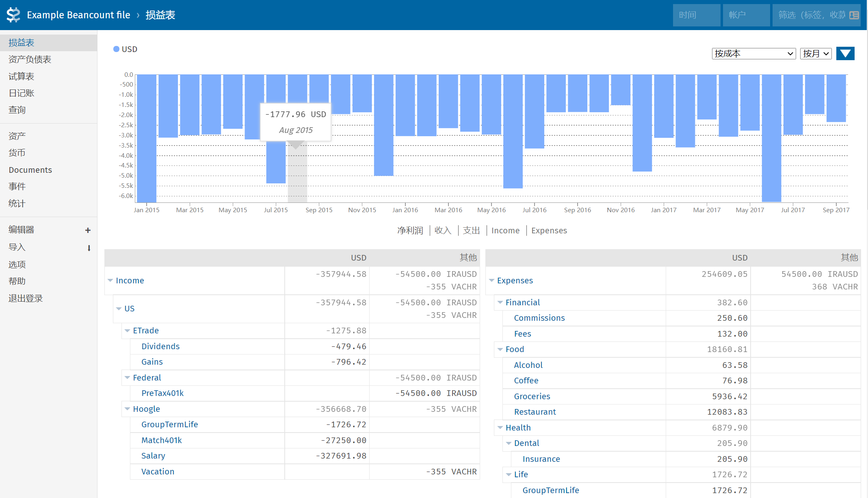Click Example Beancount file title
This screenshot has height=498, width=868.
point(78,15)
